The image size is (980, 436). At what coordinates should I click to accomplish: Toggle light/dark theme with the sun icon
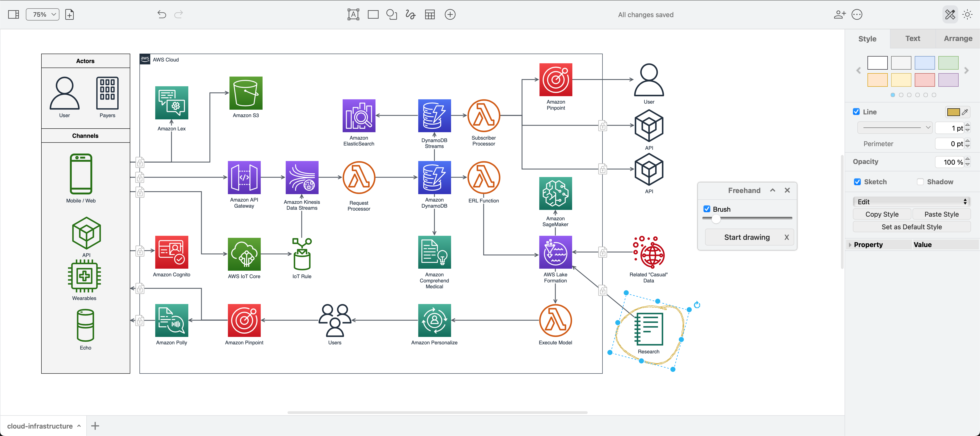pos(967,14)
